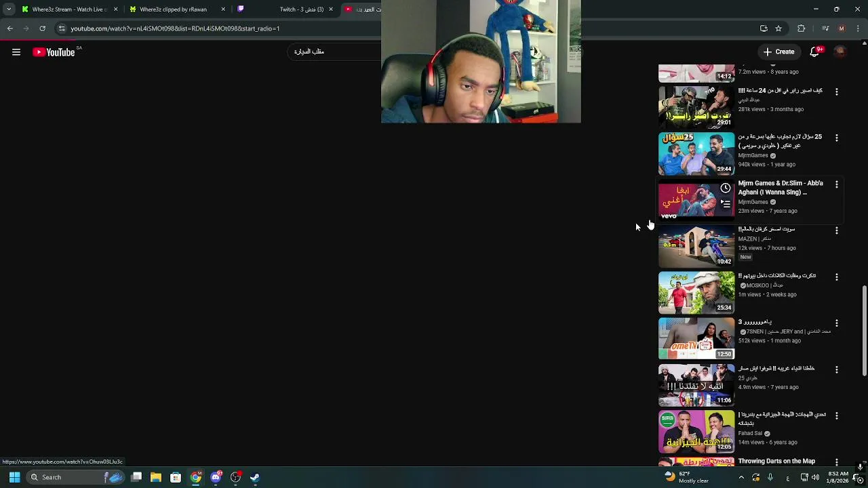
Task: Add Abb'a Aghani to Watch Later clock icon
Action: (726, 188)
